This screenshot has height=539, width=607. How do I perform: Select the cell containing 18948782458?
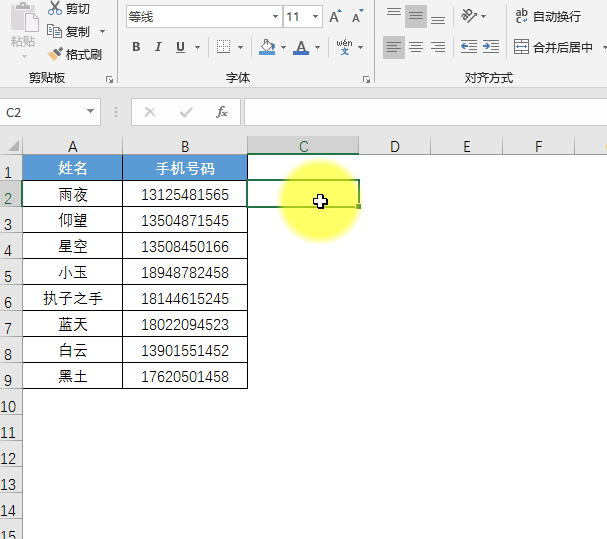(185, 272)
